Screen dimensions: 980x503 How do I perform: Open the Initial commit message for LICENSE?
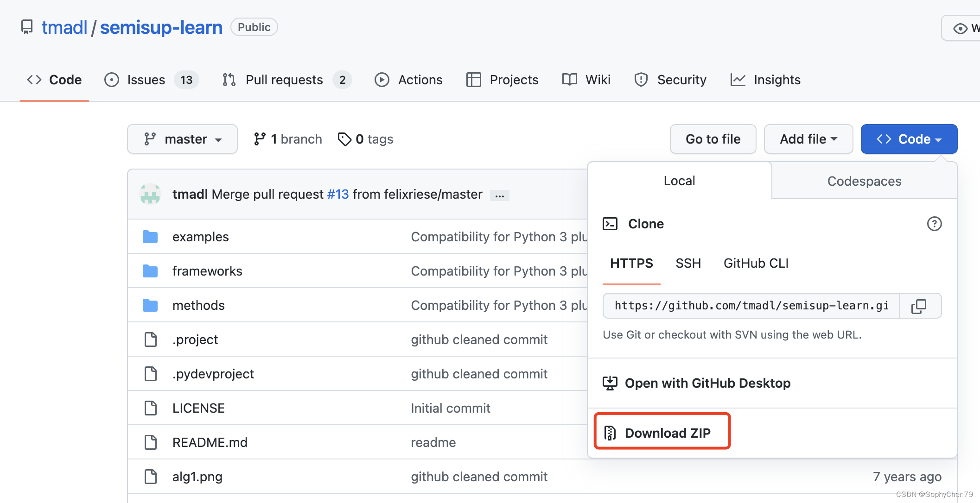(x=451, y=408)
